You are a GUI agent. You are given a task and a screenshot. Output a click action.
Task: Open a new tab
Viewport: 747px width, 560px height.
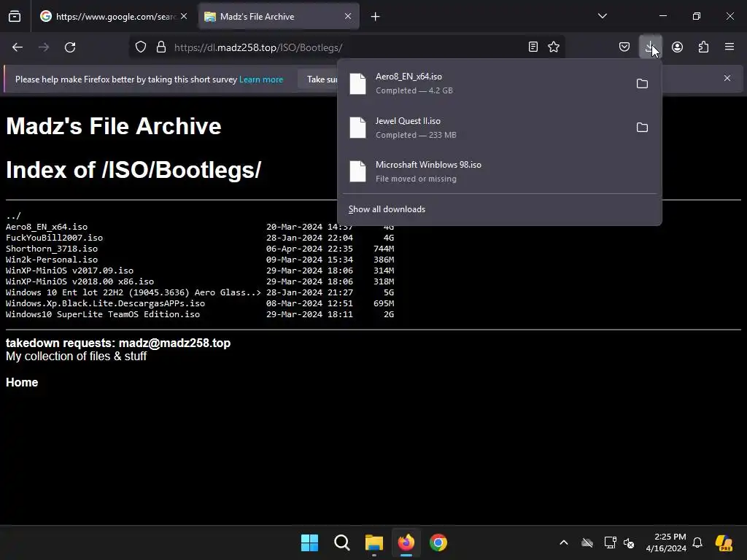click(x=376, y=17)
